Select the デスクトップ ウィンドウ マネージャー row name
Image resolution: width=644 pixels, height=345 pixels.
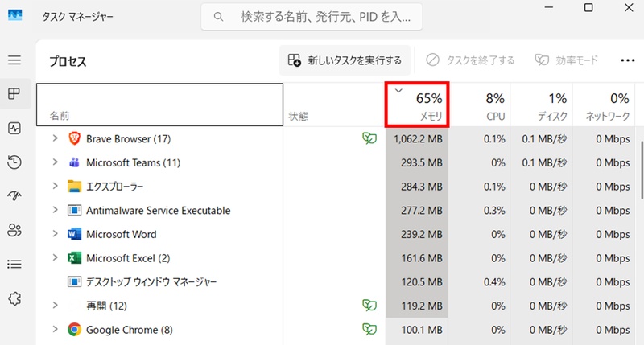tap(151, 281)
